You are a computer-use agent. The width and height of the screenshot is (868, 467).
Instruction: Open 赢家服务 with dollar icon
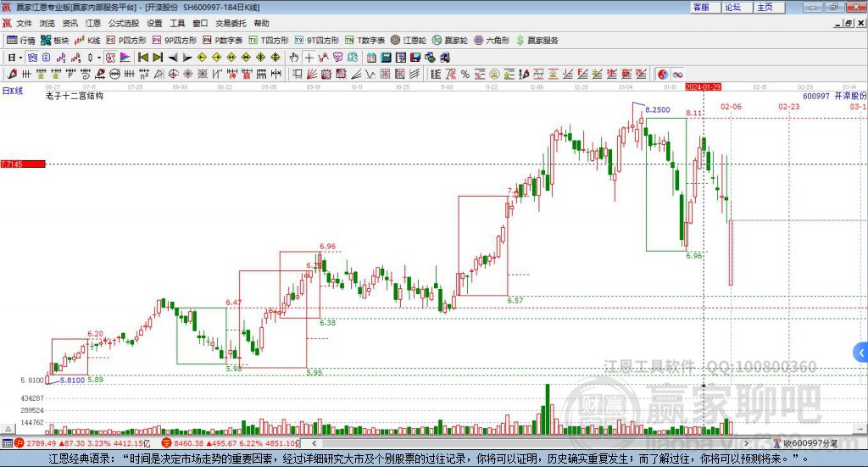point(537,41)
